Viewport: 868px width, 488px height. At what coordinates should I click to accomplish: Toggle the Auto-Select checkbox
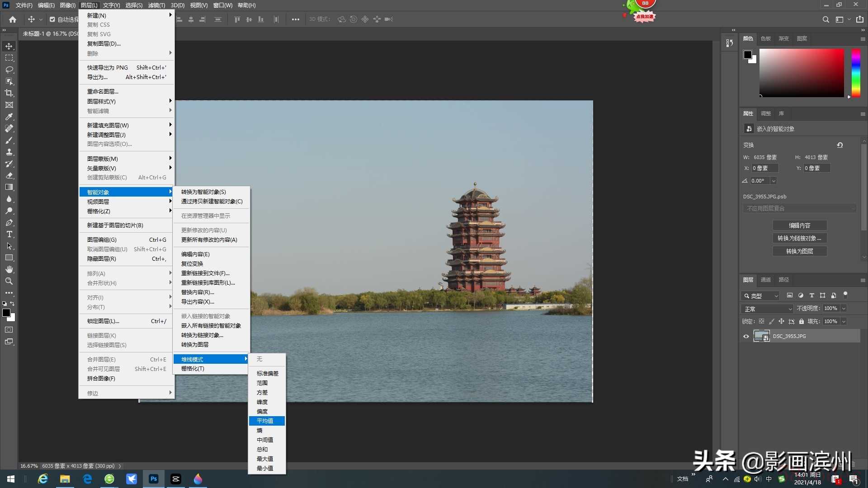tap(52, 19)
